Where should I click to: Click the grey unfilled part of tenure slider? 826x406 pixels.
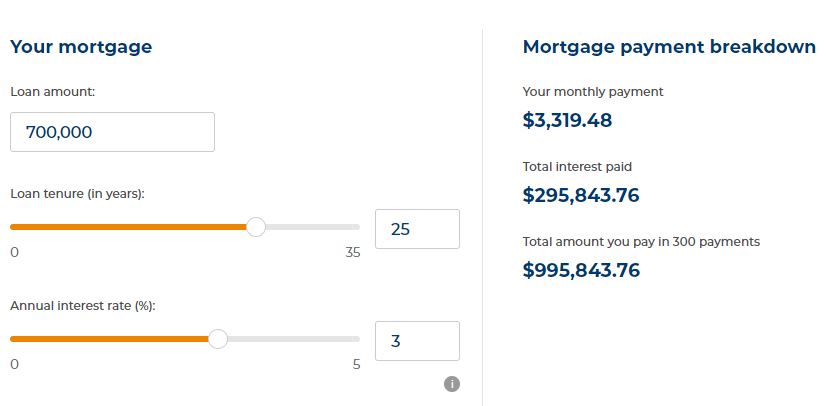tap(312, 227)
